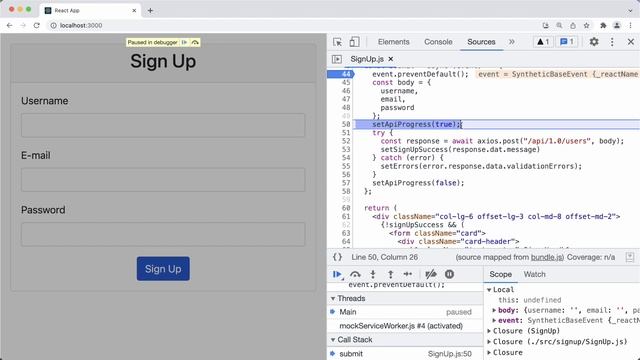This screenshot has height=360, width=640.
Task: Switch to the Elements tab
Action: (x=393, y=42)
